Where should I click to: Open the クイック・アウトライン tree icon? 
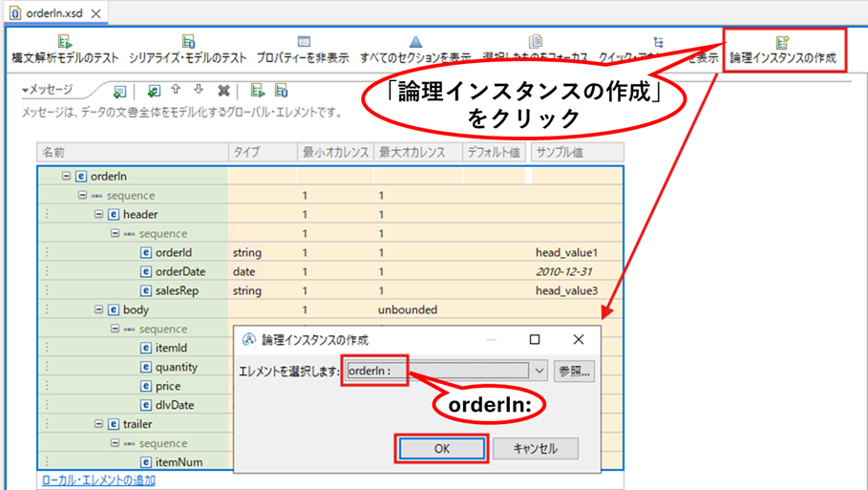[x=658, y=42]
